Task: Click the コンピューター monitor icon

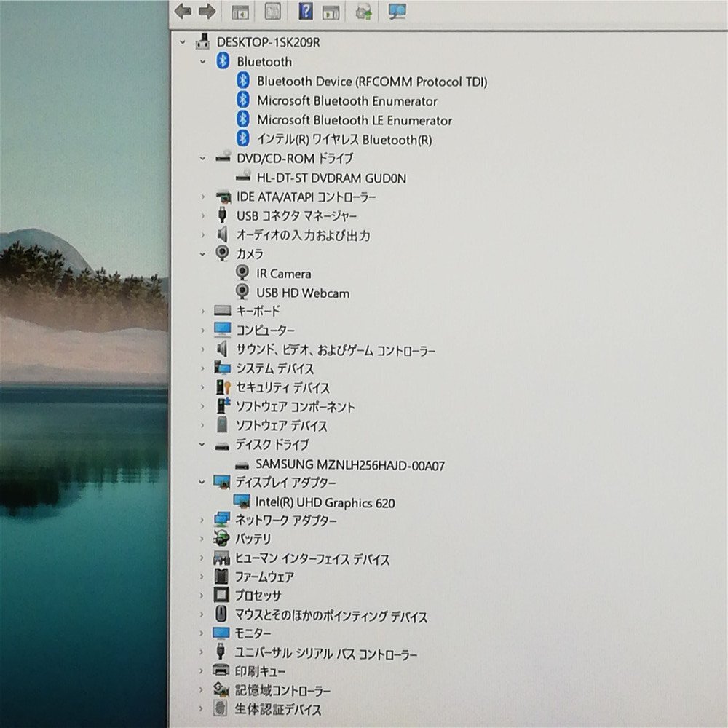Action: (223, 329)
